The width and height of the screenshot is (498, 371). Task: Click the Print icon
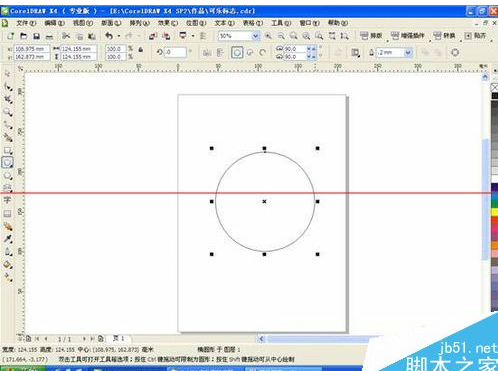49,36
